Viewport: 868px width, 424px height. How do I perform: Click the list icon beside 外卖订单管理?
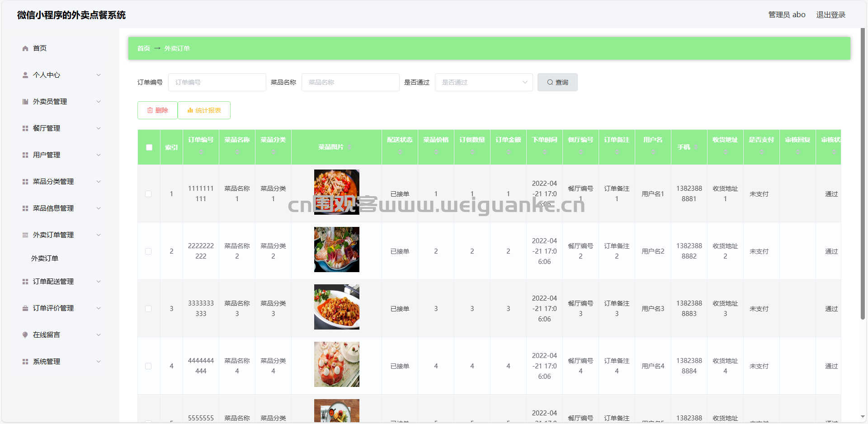25,235
